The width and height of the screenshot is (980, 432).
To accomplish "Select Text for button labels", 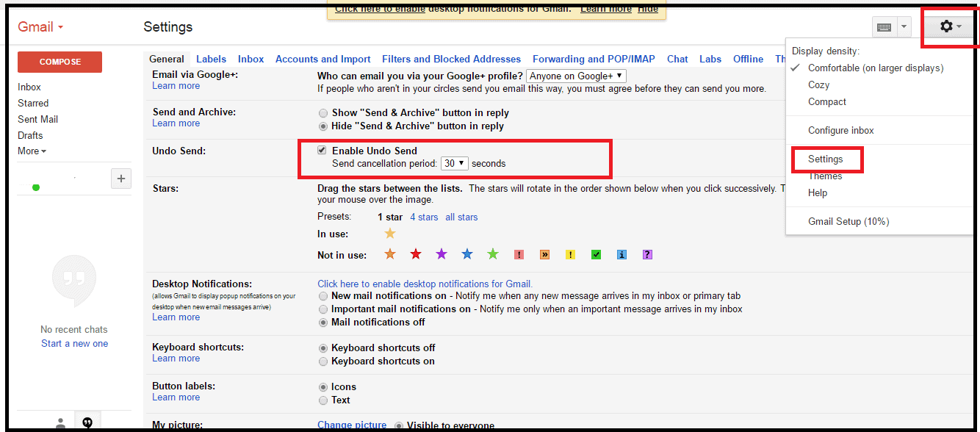I will pos(323,400).
